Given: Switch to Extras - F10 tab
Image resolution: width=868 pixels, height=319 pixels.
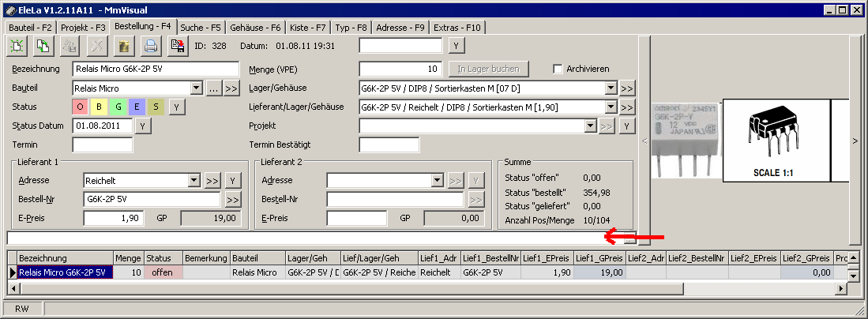Looking at the screenshot, I should pyautogui.click(x=457, y=28).
